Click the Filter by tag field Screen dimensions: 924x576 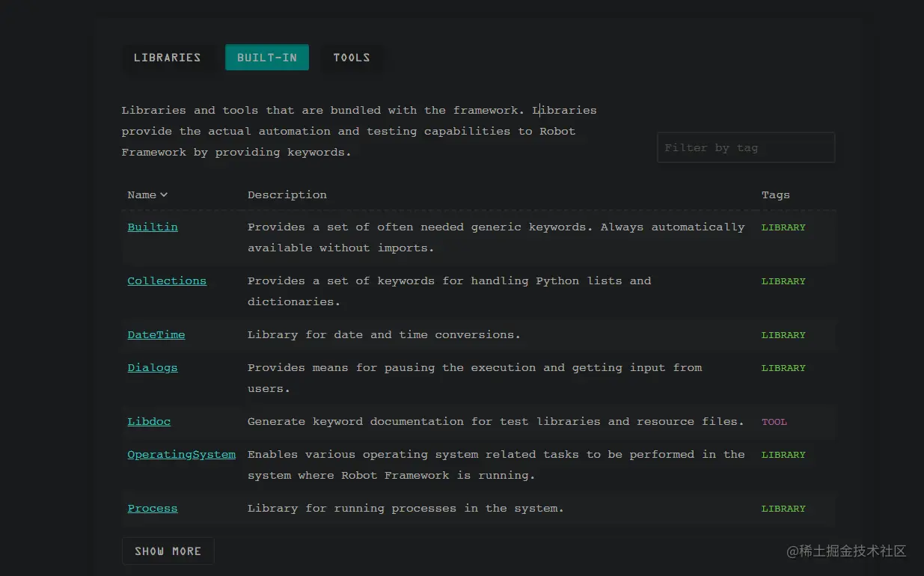coord(745,148)
